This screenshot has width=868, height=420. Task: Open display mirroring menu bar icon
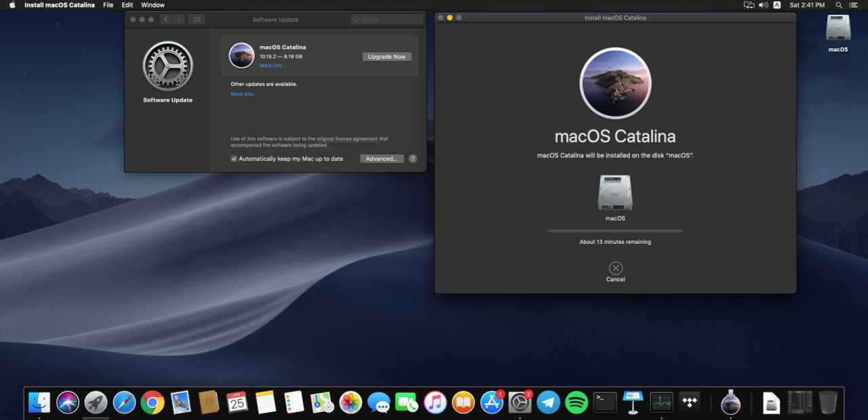[749, 5]
